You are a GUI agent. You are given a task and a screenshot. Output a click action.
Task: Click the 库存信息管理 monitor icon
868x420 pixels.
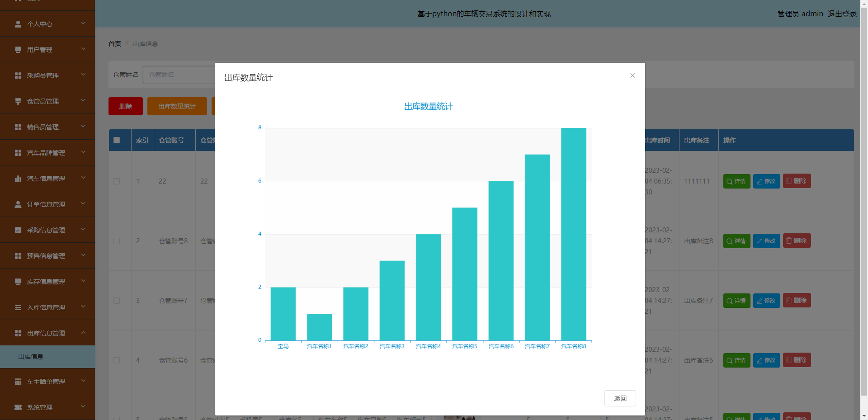click(x=18, y=282)
